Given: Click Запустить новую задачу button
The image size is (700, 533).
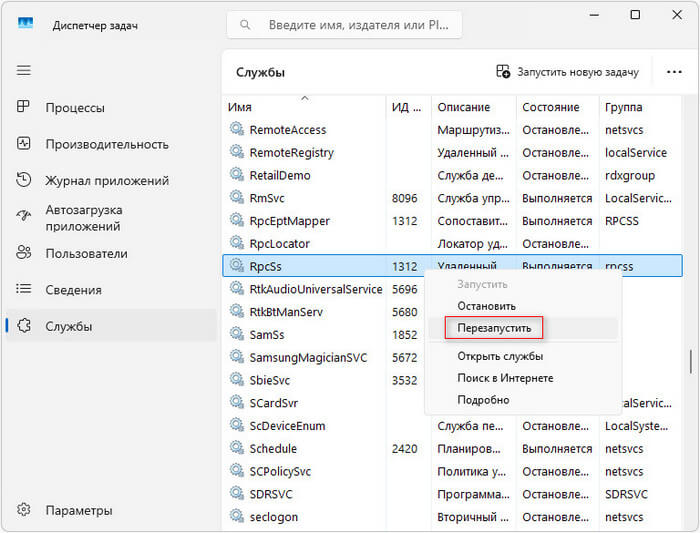Looking at the screenshot, I should click(x=567, y=72).
